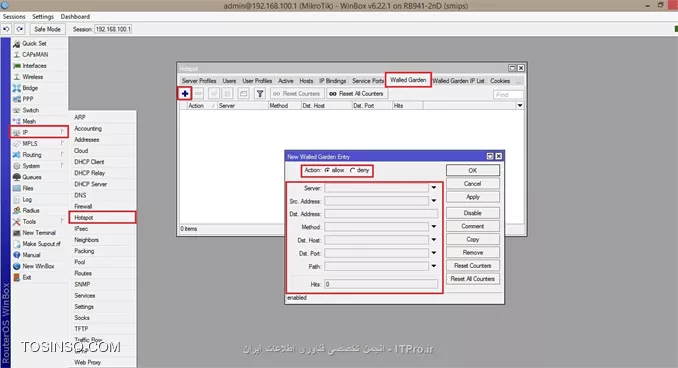
Task: Select the deny action radio button
Action: pos(353,170)
